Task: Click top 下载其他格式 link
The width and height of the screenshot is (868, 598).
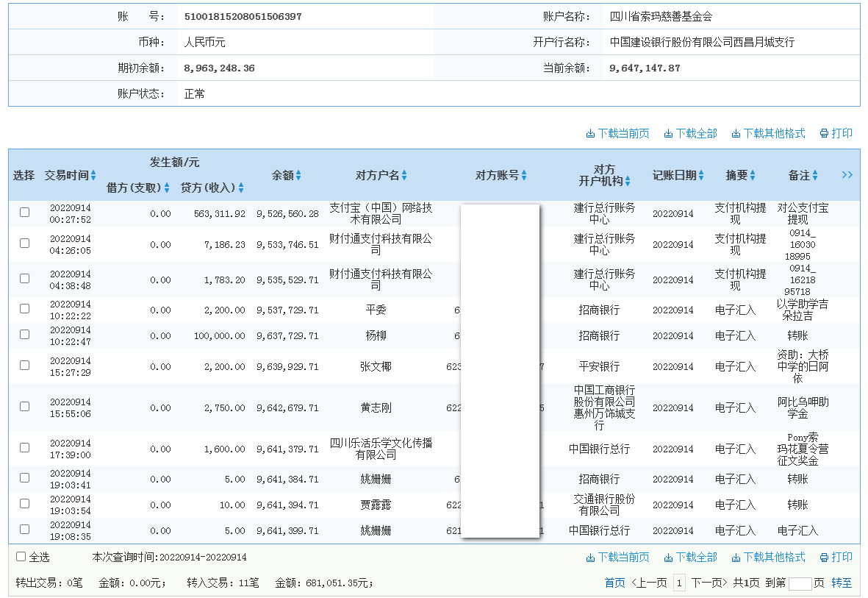Action: 774,134
